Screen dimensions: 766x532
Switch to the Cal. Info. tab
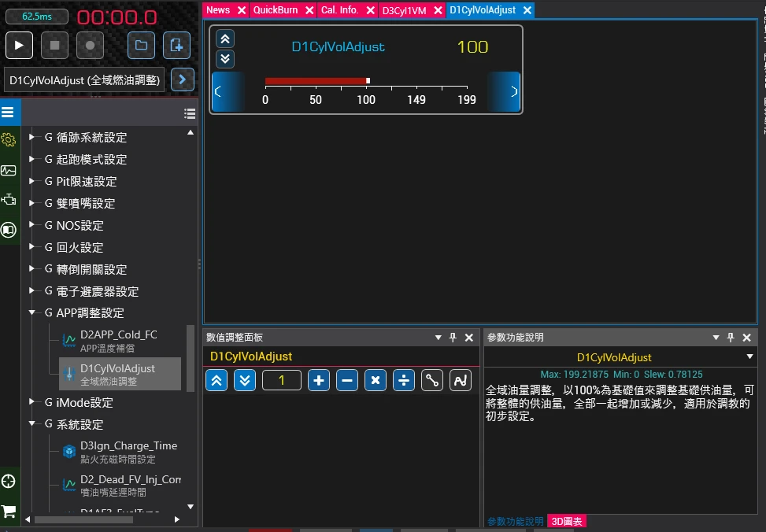point(339,10)
